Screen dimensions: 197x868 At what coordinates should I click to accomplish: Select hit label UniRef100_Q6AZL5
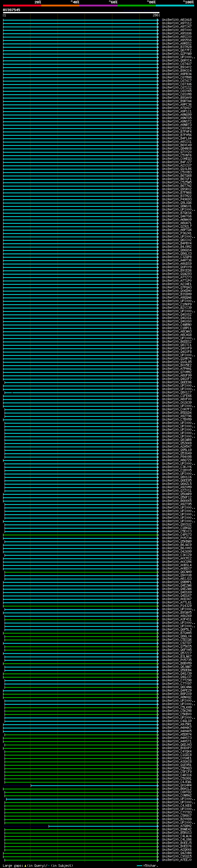(177, 484)
